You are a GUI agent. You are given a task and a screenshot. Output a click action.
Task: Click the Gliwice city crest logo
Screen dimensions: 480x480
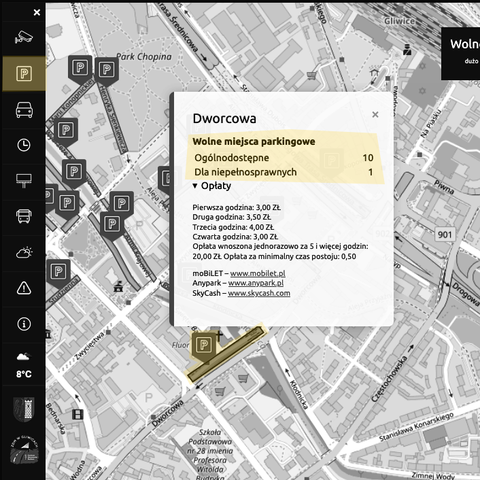click(x=24, y=409)
